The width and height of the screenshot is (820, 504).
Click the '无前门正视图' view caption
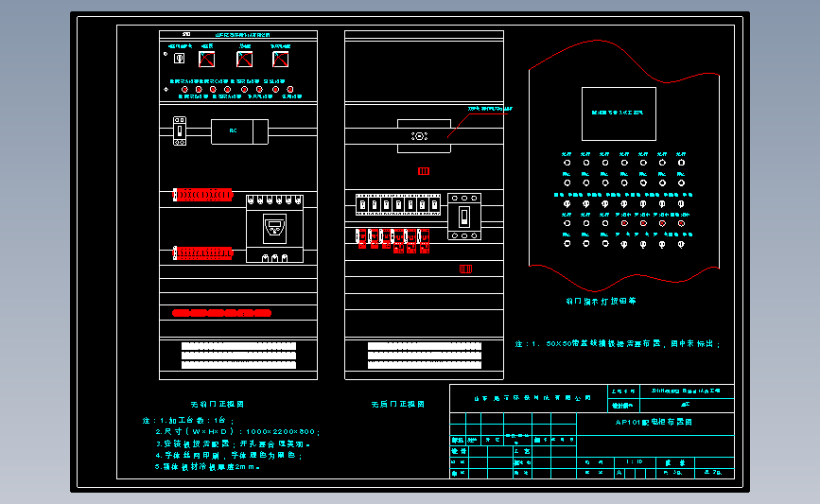(x=217, y=404)
